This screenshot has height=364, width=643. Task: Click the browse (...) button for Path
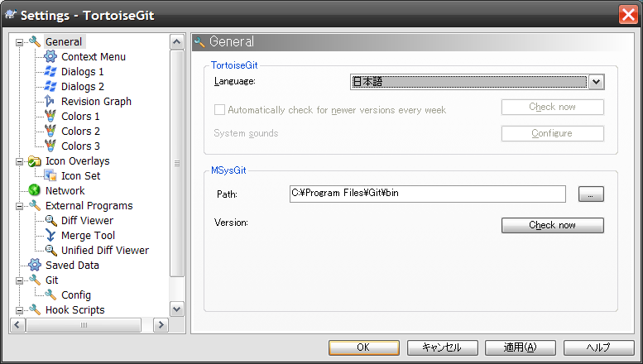point(591,194)
